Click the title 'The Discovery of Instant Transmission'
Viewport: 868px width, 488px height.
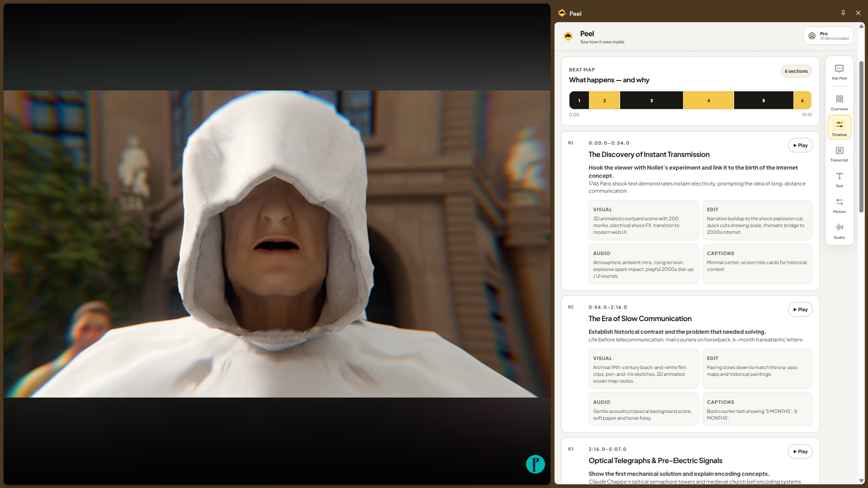tap(649, 155)
